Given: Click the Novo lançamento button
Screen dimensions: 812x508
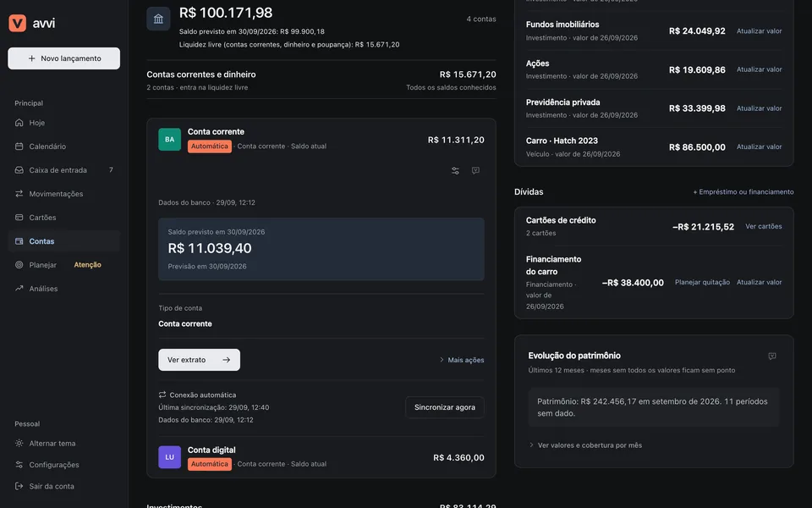Looking at the screenshot, I should [x=63, y=58].
